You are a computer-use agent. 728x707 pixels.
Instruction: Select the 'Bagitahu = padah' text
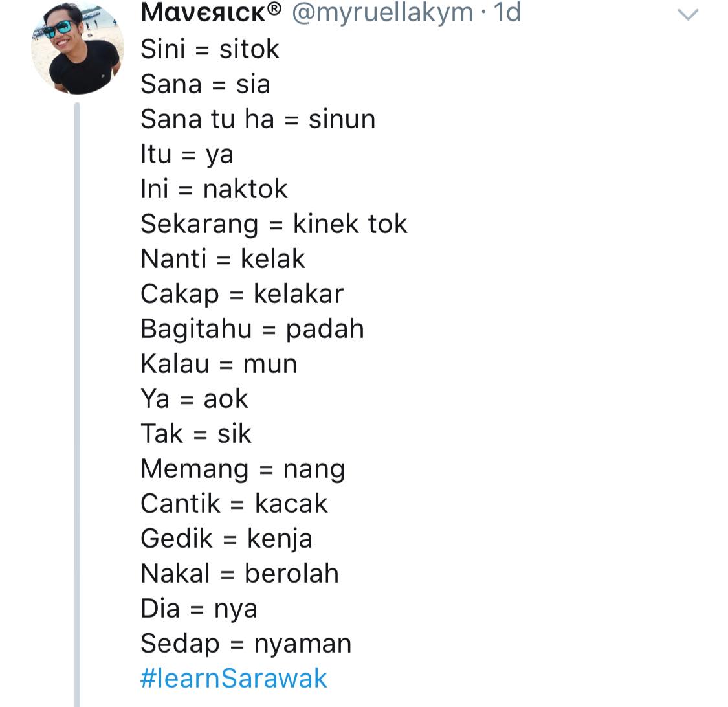[x=252, y=330]
